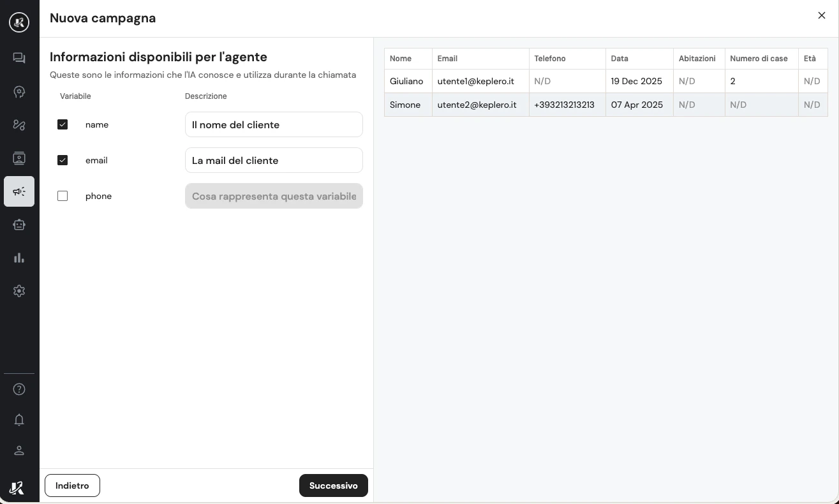Open the conversations chat icon in sidebar

point(19,58)
